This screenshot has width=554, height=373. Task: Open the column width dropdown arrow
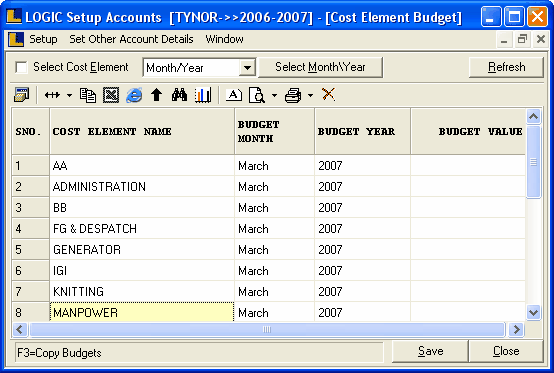click(x=69, y=95)
